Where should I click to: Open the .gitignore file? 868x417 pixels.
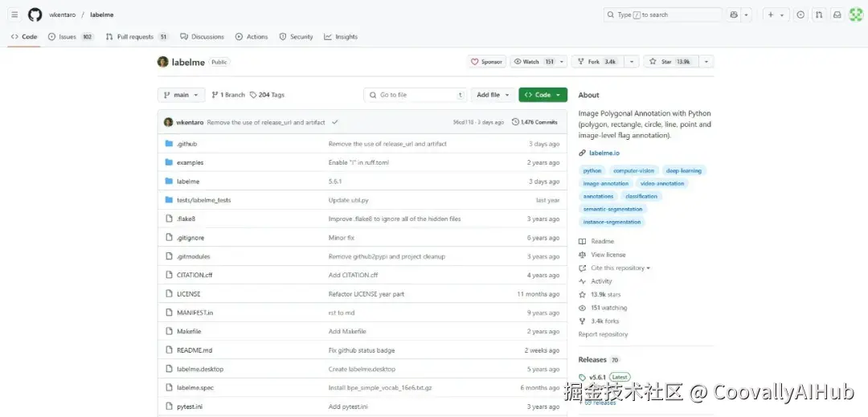190,238
